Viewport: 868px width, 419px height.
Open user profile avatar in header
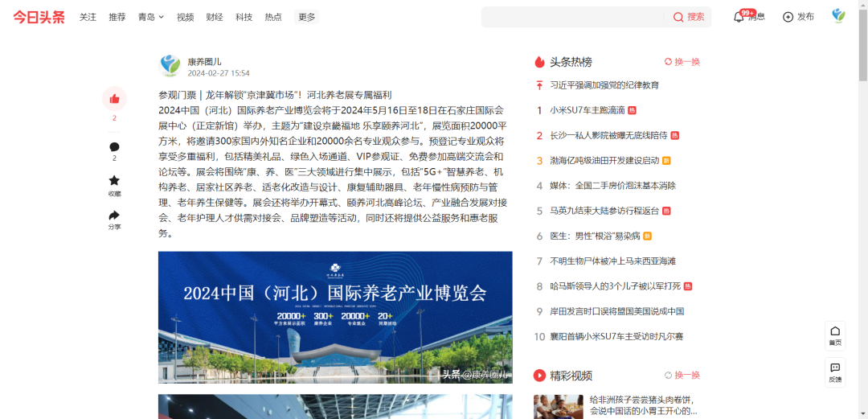(838, 16)
